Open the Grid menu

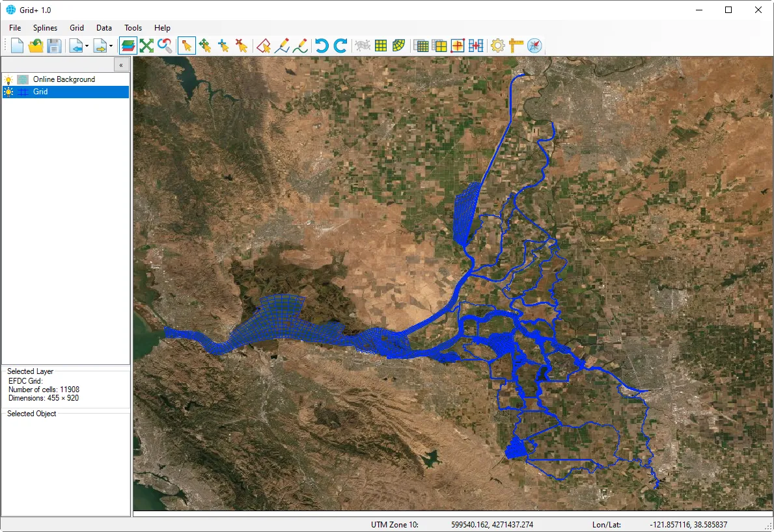click(x=76, y=28)
